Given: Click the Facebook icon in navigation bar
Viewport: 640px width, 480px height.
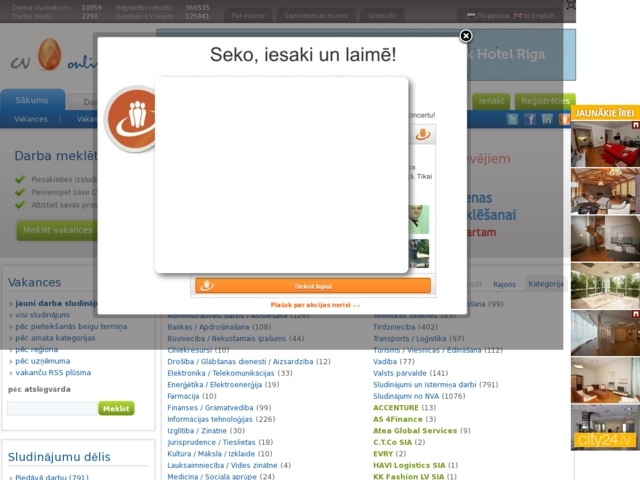Looking at the screenshot, I should 530,119.
